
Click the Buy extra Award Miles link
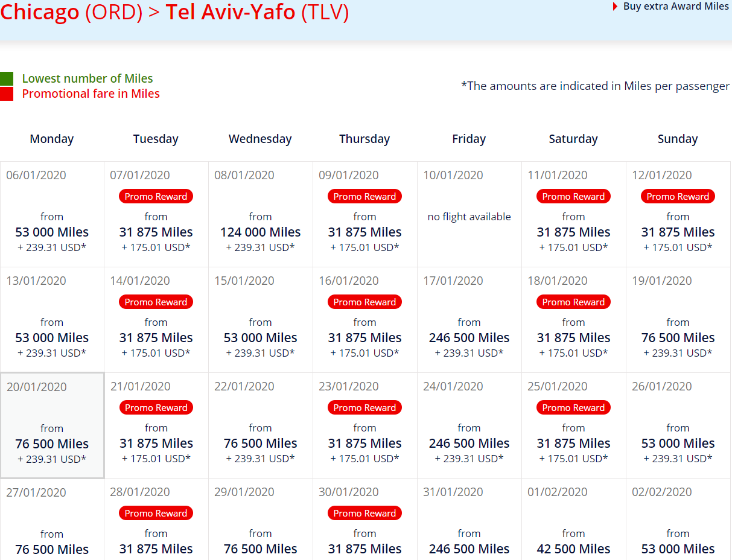[676, 6]
